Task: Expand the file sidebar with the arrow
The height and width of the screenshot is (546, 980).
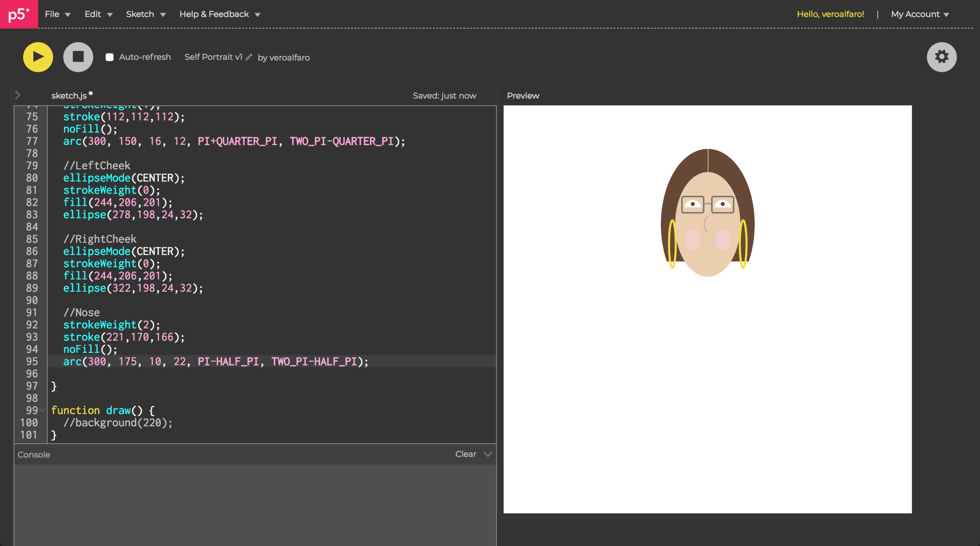Action: [18, 95]
